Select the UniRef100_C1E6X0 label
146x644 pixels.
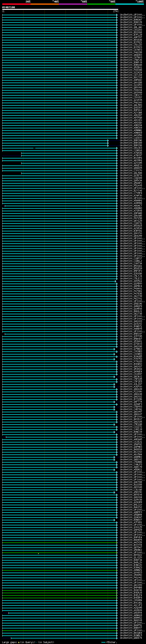pyautogui.click(x=131, y=138)
